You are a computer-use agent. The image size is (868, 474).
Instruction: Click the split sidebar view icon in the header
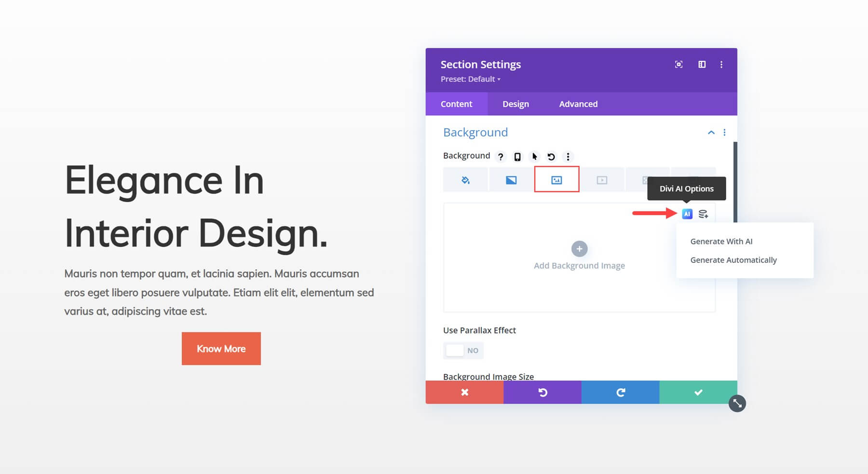[702, 65]
